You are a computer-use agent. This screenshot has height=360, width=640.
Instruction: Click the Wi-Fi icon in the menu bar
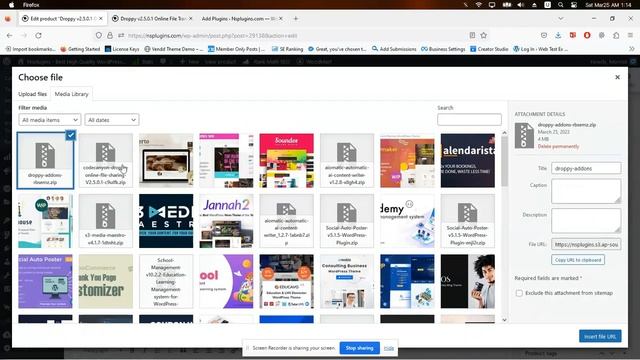(x=478, y=5)
